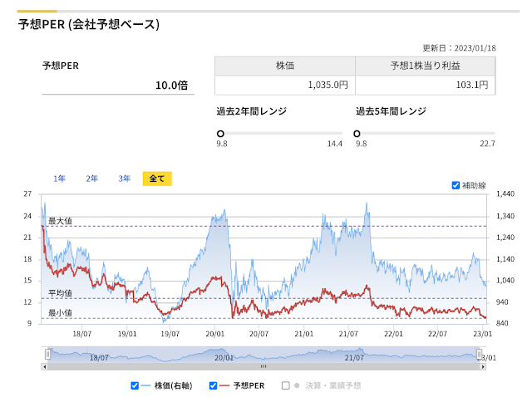Screen dimensions: 532x397
Task: Click the 18/07 label in navigator preview
Action: pos(99,358)
